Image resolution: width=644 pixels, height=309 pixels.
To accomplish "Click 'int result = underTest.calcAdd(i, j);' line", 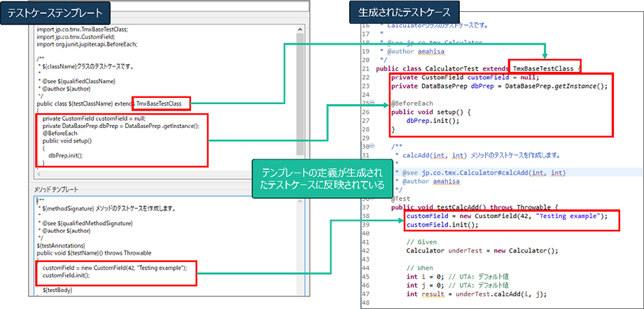I will click(477, 294).
